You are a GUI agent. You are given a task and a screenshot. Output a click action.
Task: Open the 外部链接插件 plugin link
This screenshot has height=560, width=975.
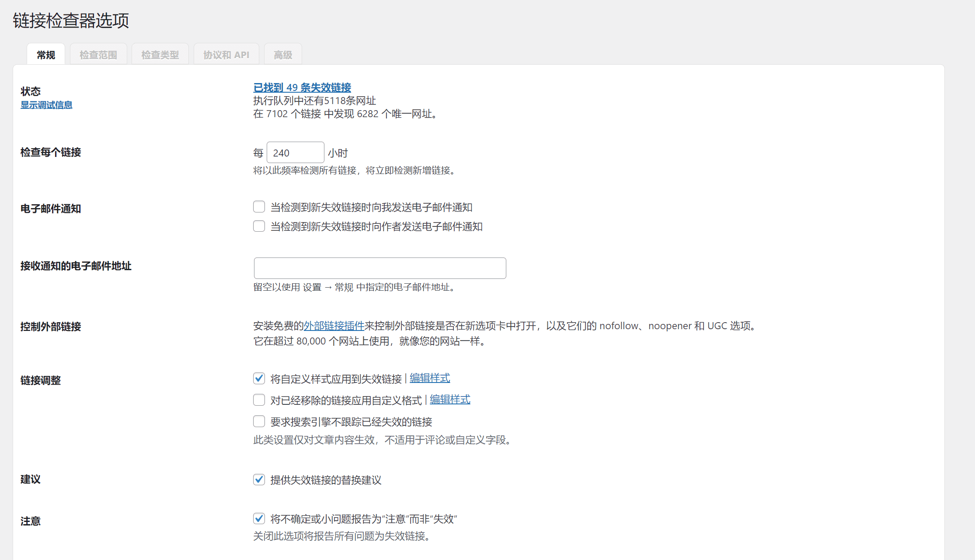tap(334, 326)
